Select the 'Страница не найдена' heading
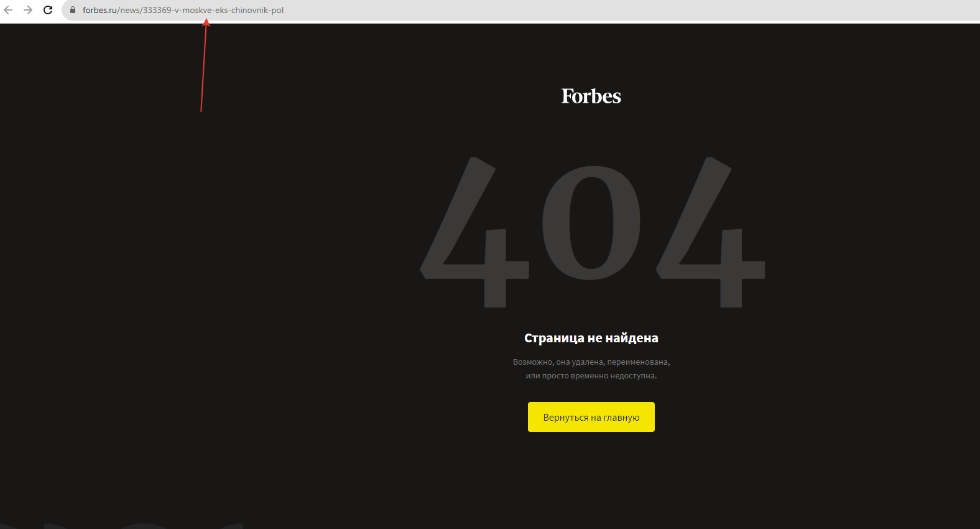This screenshot has height=529, width=980. pos(591,338)
